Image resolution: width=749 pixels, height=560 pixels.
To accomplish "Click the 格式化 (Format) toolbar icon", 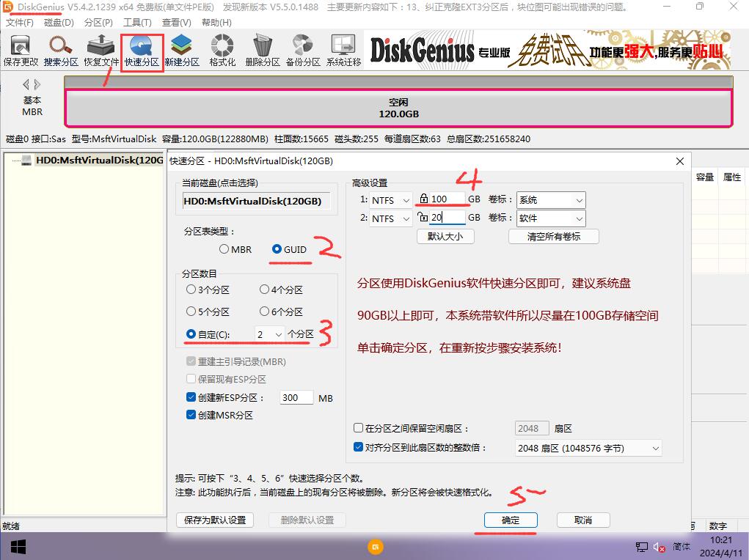I will tap(222, 50).
